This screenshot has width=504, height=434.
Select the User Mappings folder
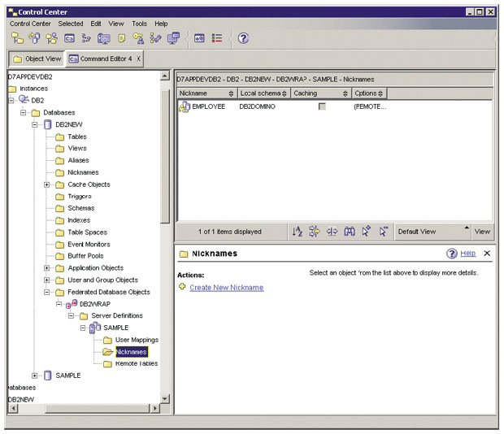pos(137,340)
